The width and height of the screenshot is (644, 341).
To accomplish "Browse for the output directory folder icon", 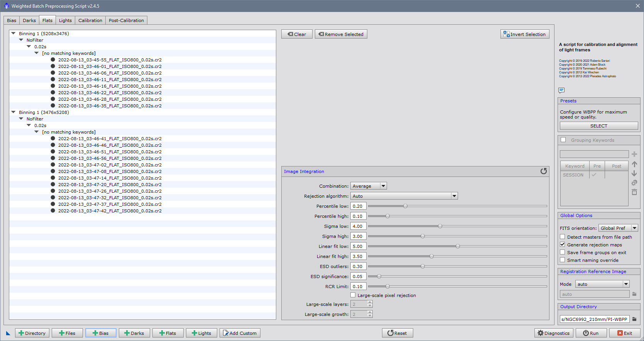I will coord(634,319).
